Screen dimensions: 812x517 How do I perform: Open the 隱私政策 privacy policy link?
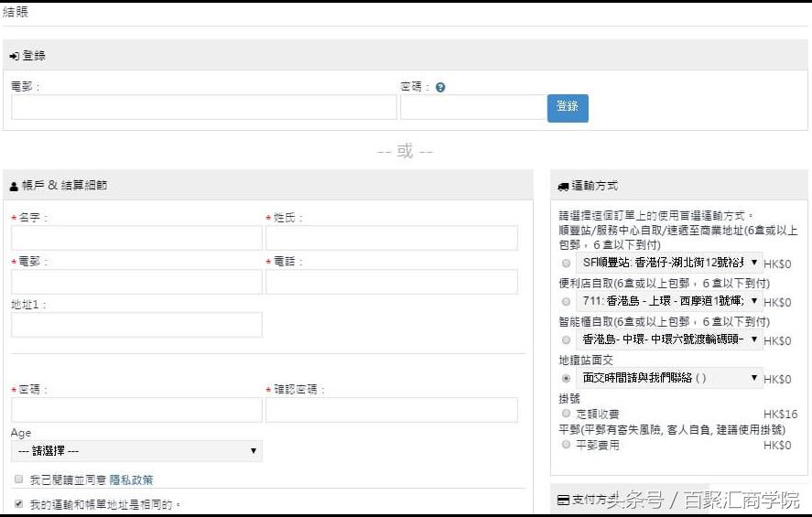point(132,479)
